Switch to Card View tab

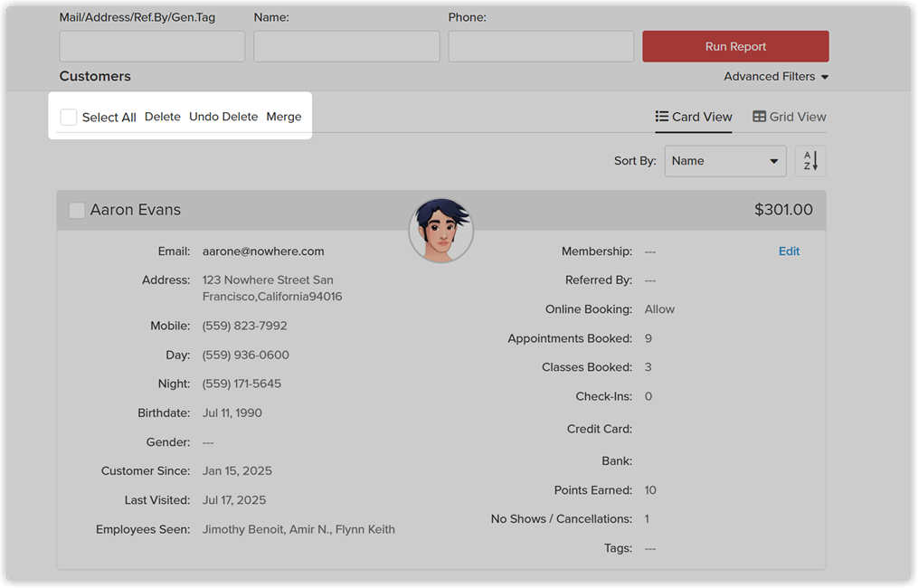(x=694, y=117)
